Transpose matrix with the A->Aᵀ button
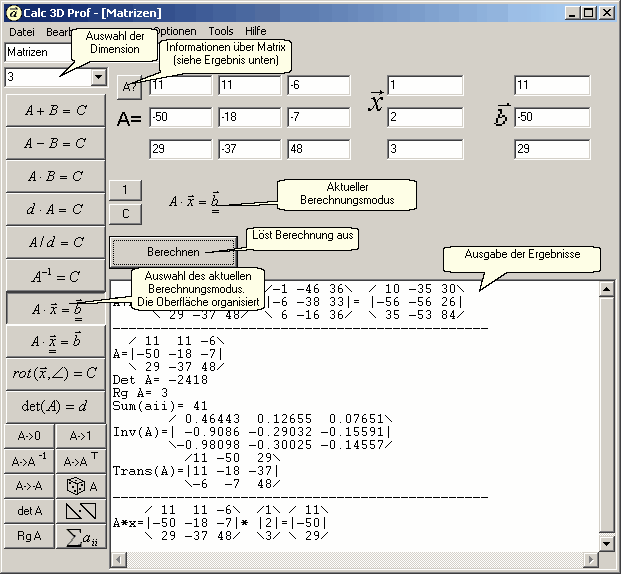621x574 pixels. pos(80,460)
